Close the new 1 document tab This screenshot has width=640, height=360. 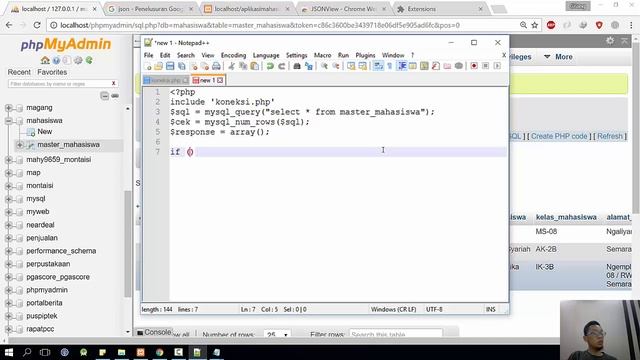click(220, 80)
